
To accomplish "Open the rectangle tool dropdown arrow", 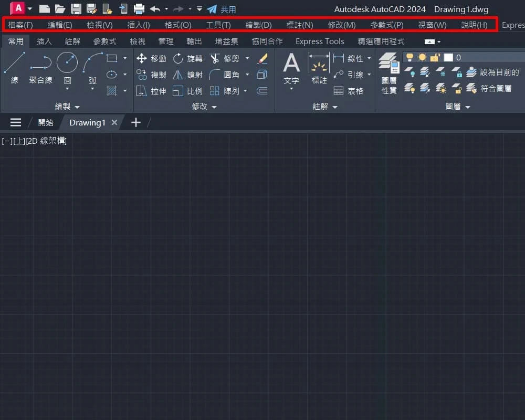I will click(x=125, y=58).
